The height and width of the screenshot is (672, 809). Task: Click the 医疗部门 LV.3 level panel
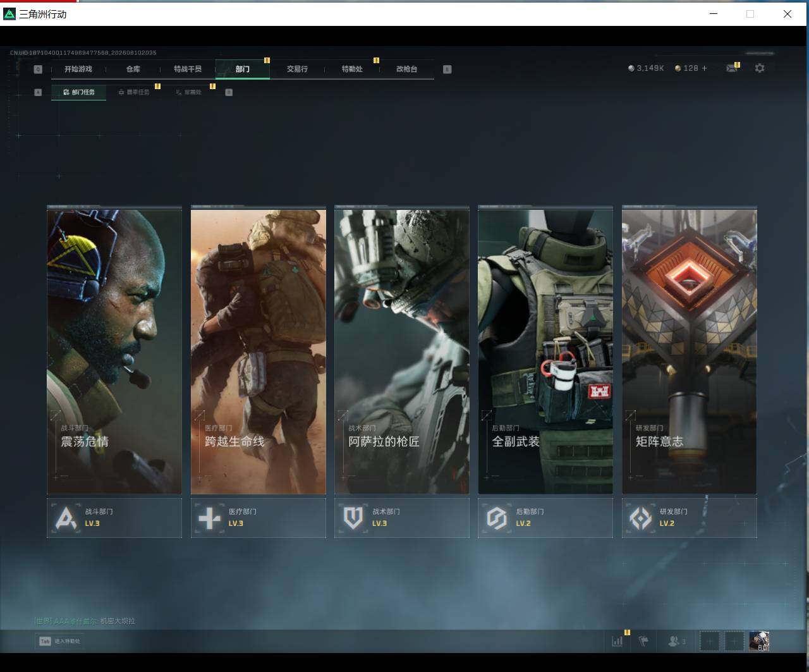pyautogui.click(x=259, y=518)
